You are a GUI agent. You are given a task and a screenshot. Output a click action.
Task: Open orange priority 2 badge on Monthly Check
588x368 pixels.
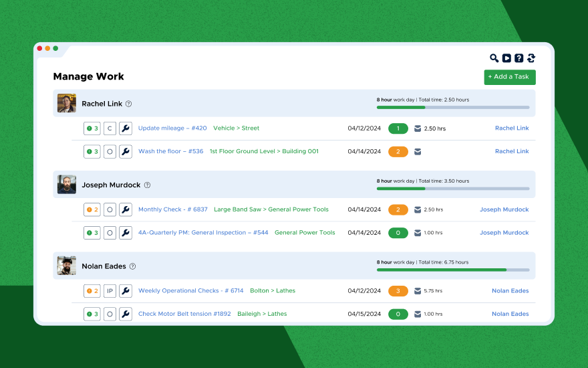tap(92, 209)
